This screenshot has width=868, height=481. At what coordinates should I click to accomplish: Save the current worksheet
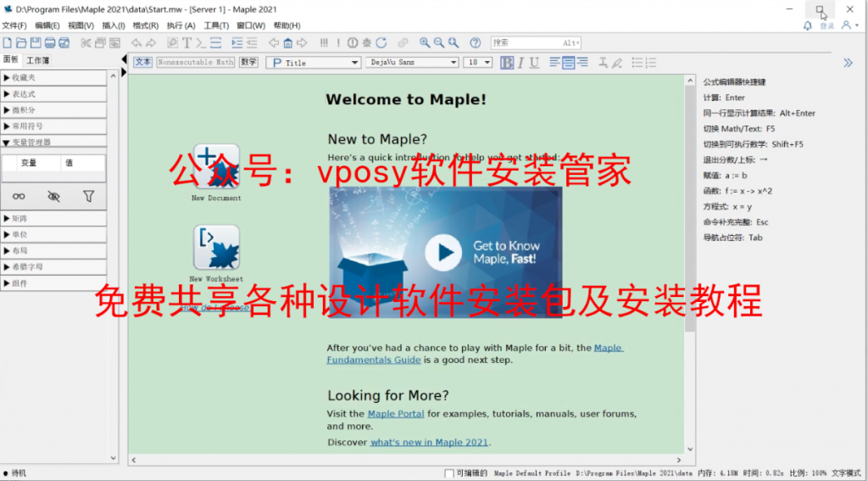pyautogui.click(x=36, y=42)
